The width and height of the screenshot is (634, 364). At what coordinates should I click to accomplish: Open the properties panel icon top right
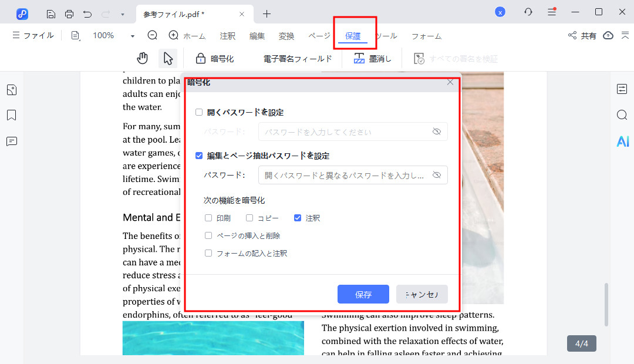tap(620, 89)
